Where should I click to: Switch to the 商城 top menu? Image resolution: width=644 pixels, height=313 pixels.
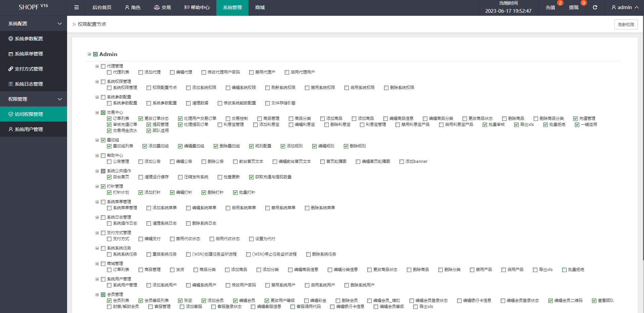click(260, 7)
